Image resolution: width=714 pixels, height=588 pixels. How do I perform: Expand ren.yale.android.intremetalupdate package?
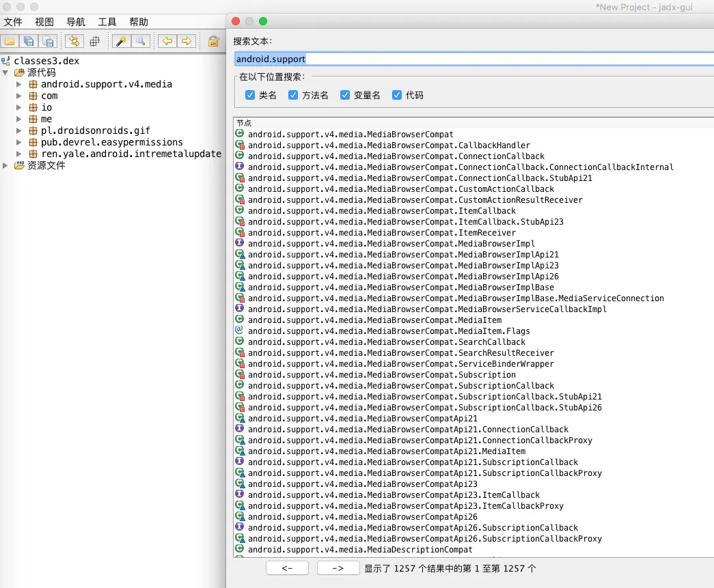(18, 154)
